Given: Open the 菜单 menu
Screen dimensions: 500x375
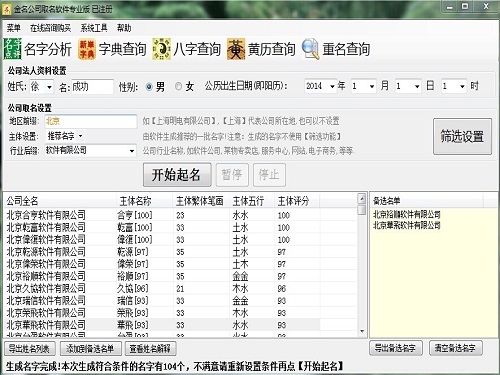Looking at the screenshot, I should point(14,28).
